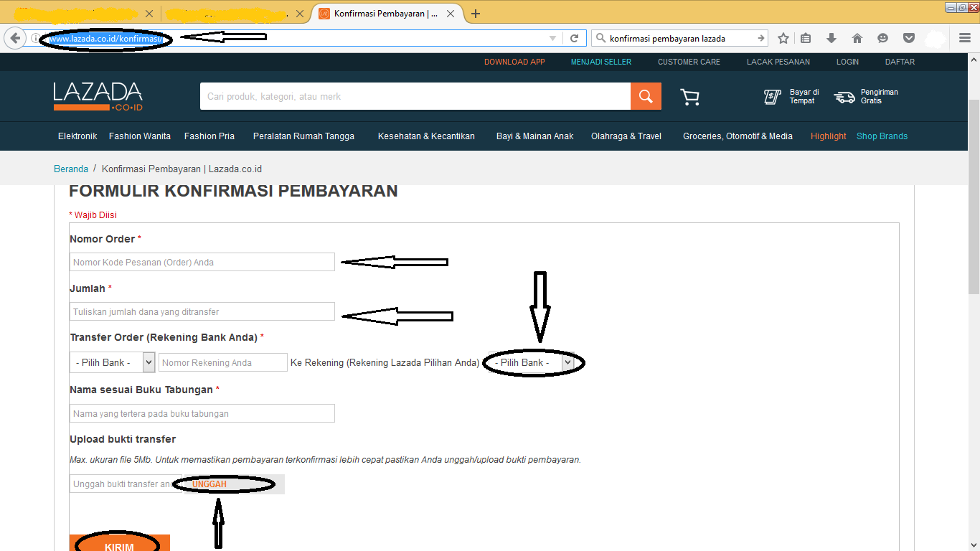Open a new tab with plus icon

(476, 14)
